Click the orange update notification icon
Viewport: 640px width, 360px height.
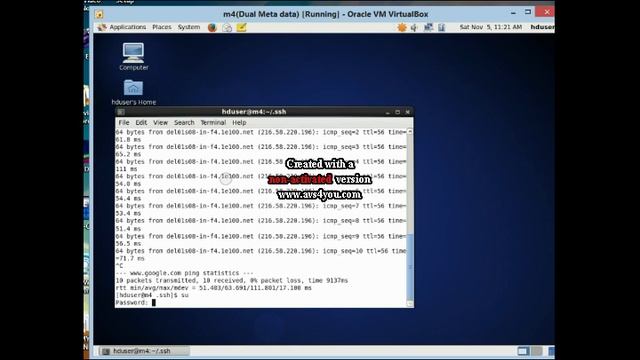(402, 27)
